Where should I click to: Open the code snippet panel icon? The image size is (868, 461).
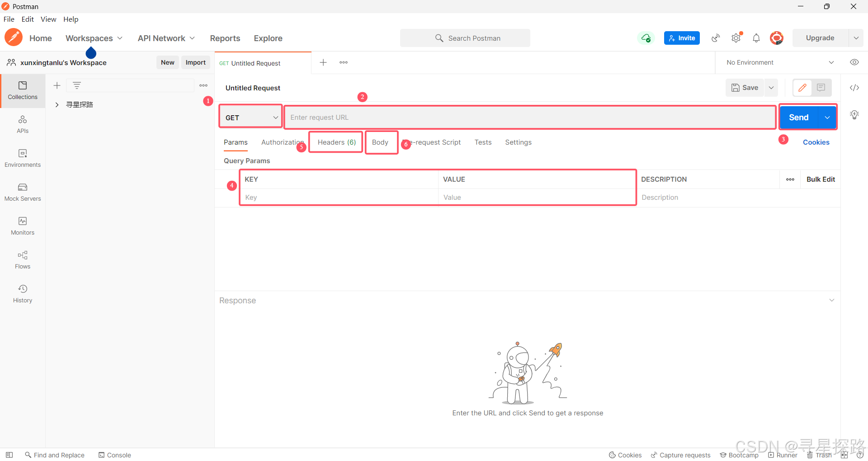point(854,88)
